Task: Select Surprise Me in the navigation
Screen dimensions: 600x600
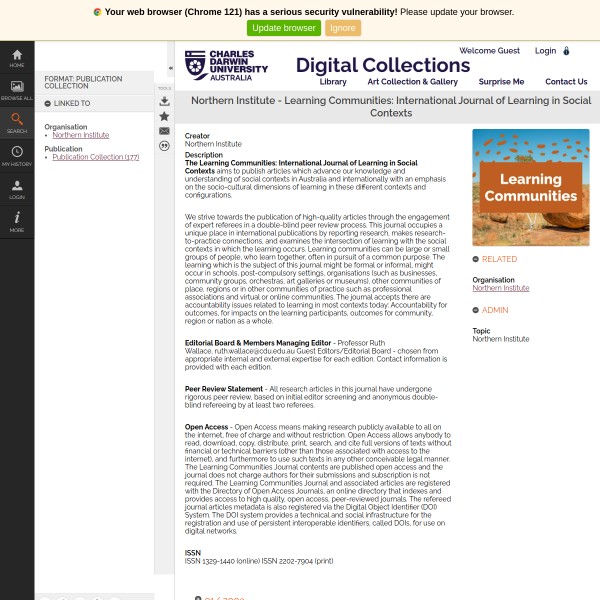Action: 501,82
